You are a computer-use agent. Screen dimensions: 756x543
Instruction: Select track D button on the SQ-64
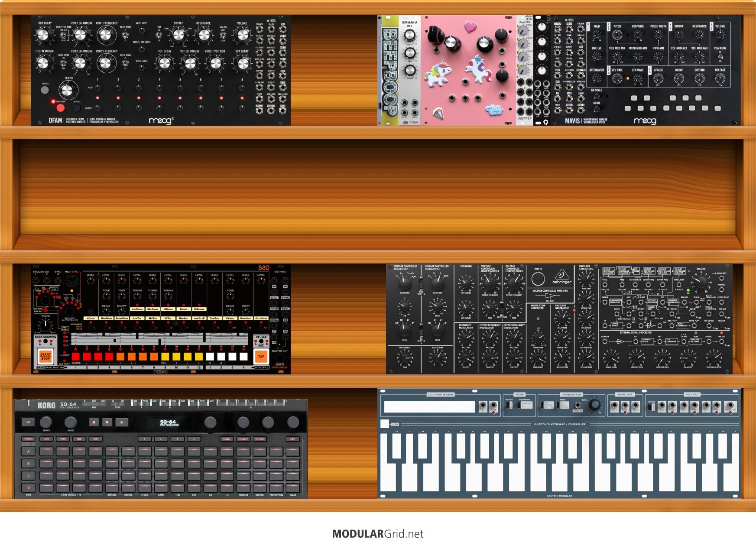tap(29, 488)
